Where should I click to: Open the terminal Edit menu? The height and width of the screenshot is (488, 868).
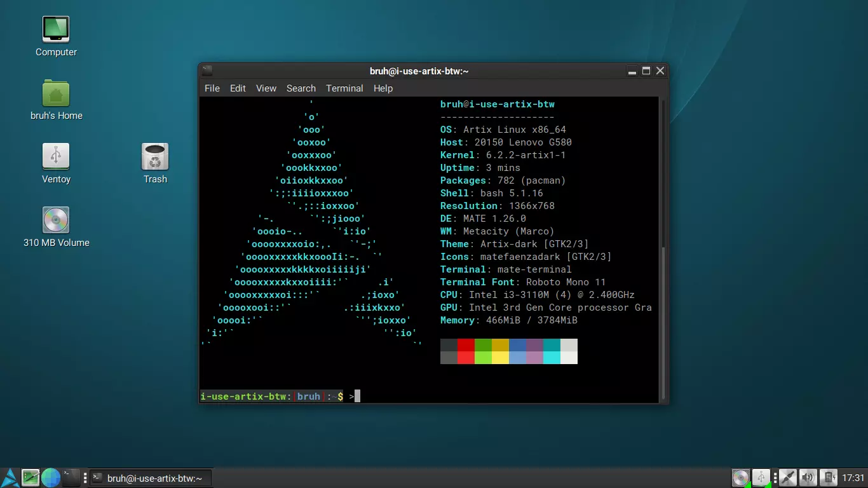[238, 88]
